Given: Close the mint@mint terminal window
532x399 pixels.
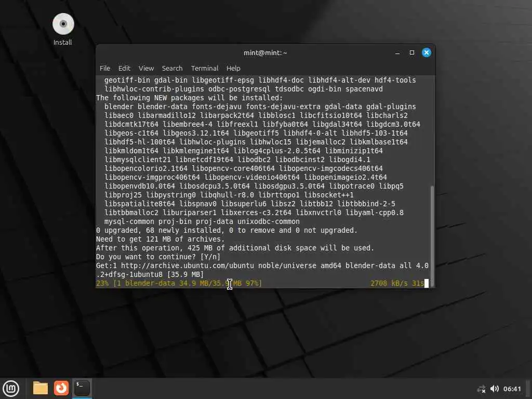Looking at the screenshot, I should (x=427, y=52).
